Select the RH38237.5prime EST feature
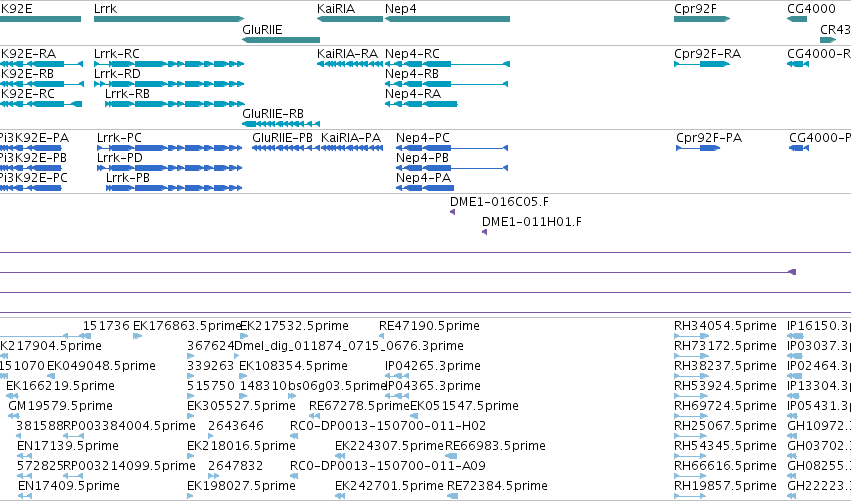 click(x=691, y=376)
